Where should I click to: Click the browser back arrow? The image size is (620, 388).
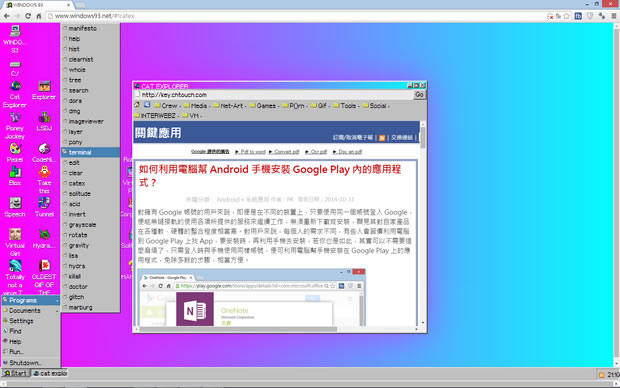pos(7,16)
